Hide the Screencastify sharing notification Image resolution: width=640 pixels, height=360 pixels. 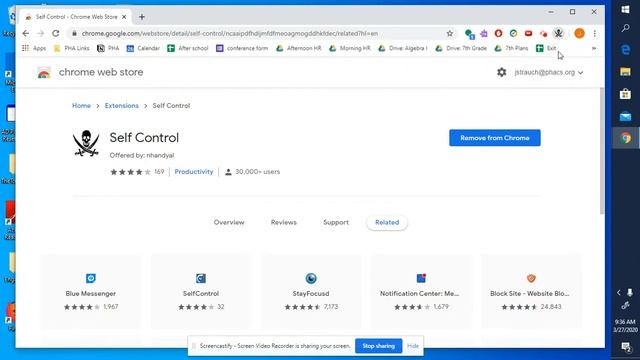[x=413, y=346]
